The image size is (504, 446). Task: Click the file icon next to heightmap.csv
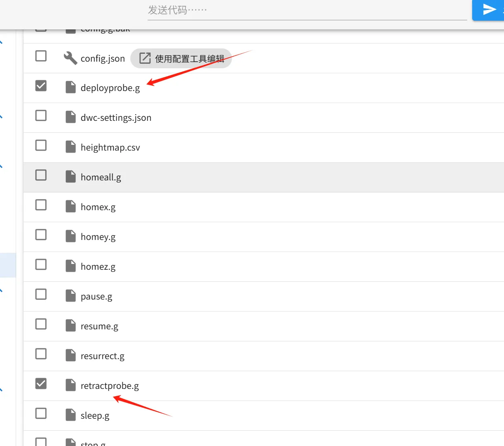(71, 147)
